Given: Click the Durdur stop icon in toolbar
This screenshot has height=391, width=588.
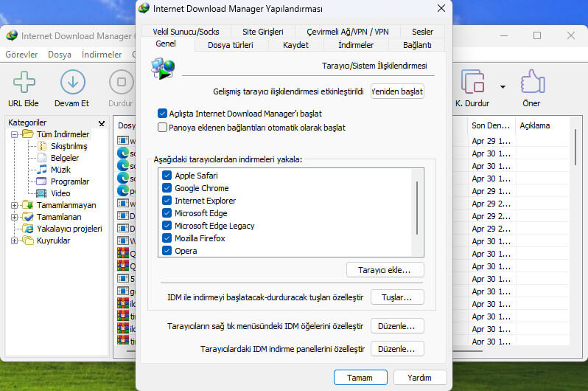Looking at the screenshot, I should coord(121,82).
